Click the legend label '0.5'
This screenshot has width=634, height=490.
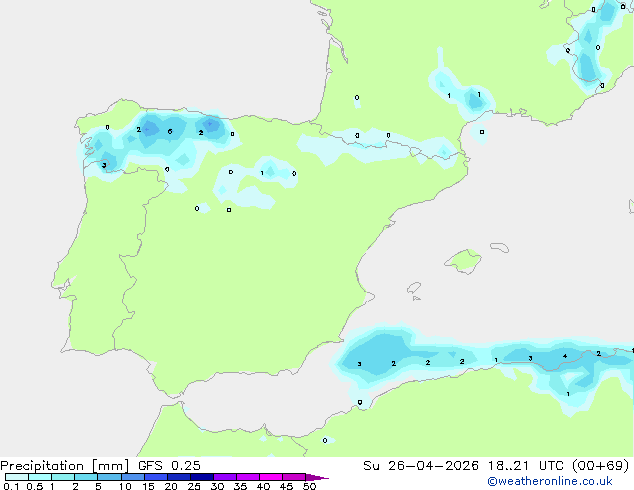(x=35, y=486)
